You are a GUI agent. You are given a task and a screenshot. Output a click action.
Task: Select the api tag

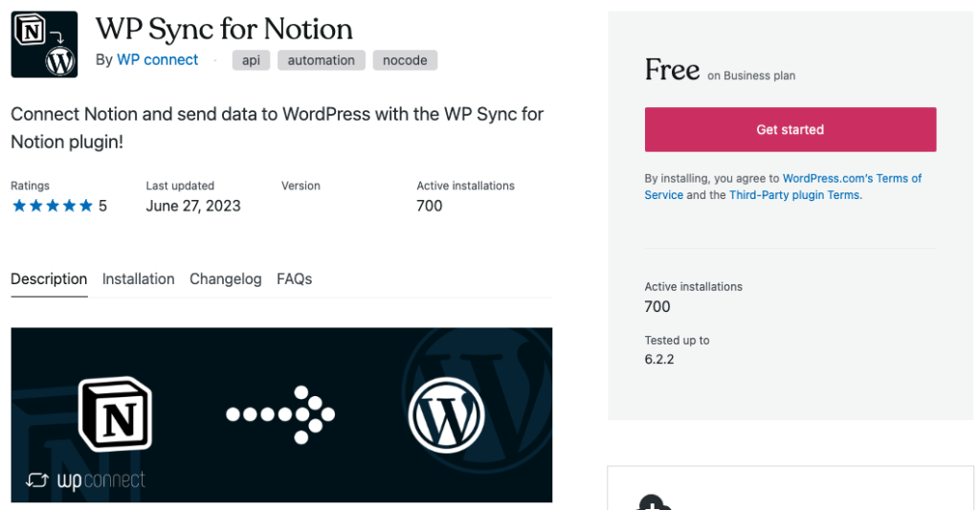click(252, 60)
